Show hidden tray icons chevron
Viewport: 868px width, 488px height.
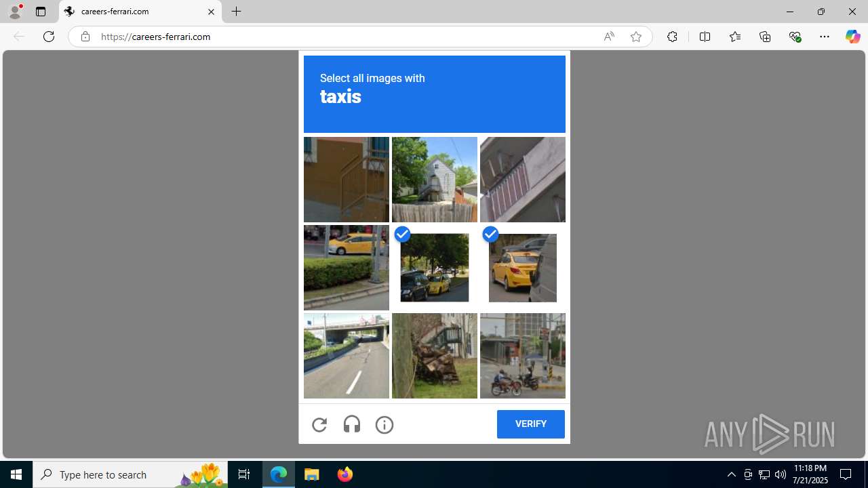[x=731, y=474]
